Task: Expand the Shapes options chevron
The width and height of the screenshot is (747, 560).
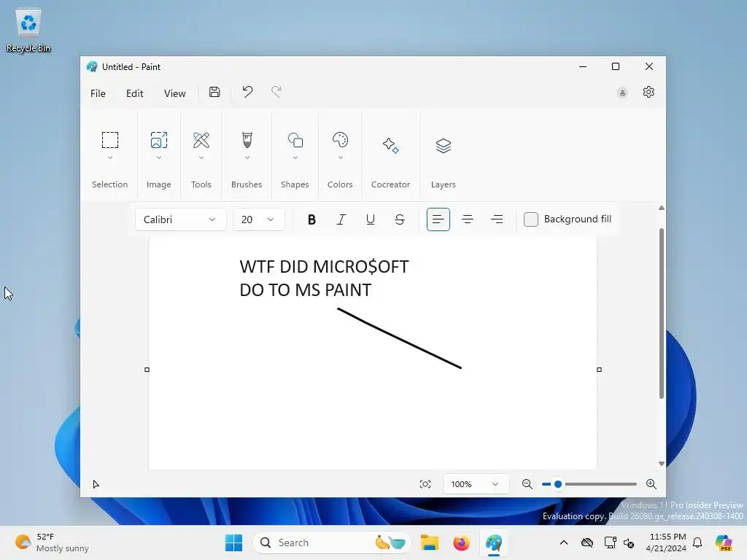Action: click(295, 157)
